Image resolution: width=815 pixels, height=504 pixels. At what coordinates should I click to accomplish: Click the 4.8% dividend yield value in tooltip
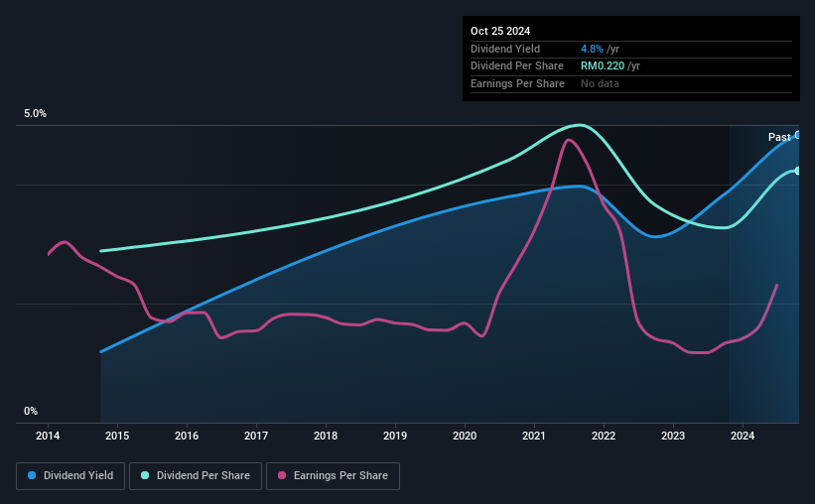pyautogui.click(x=592, y=49)
